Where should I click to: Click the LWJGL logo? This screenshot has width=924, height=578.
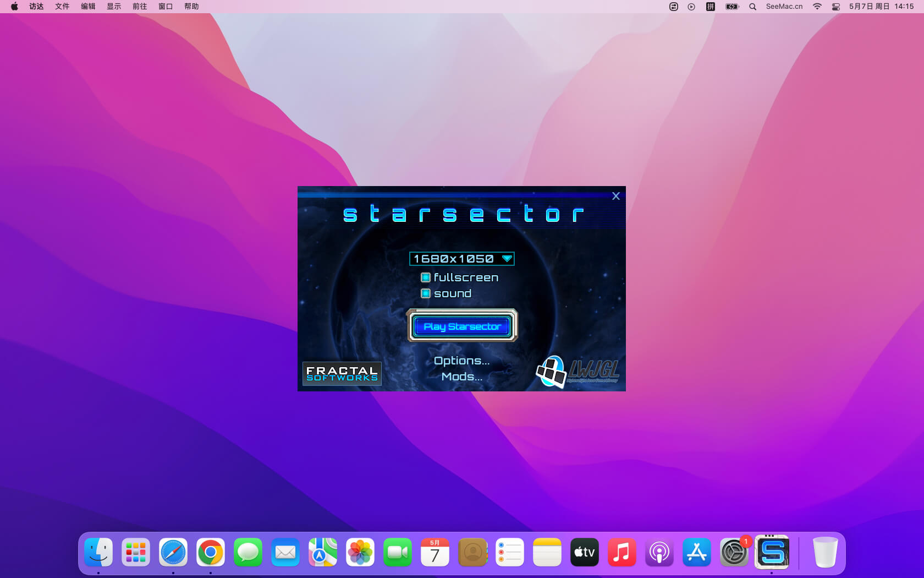(577, 372)
